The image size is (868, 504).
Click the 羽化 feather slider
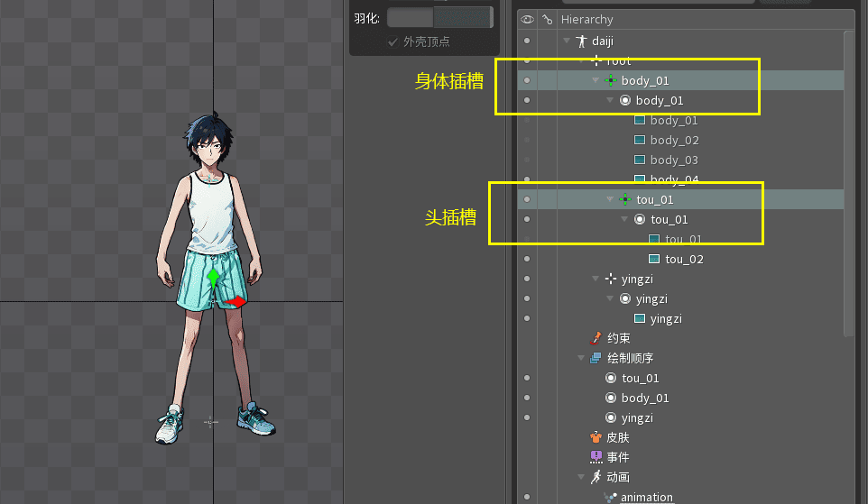click(x=439, y=17)
